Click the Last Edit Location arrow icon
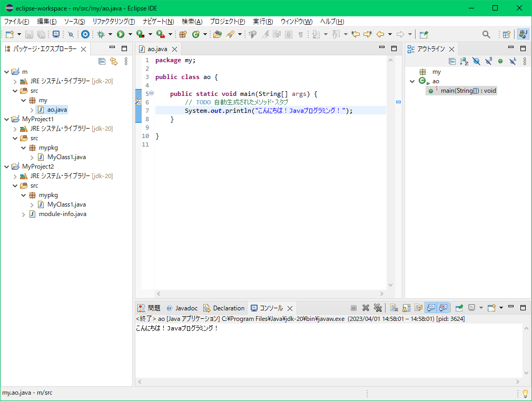This screenshot has width=532, height=401. (355, 34)
